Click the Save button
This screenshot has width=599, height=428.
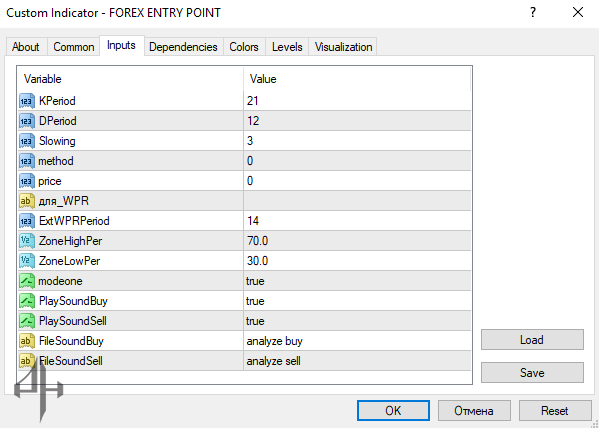pyautogui.click(x=532, y=373)
